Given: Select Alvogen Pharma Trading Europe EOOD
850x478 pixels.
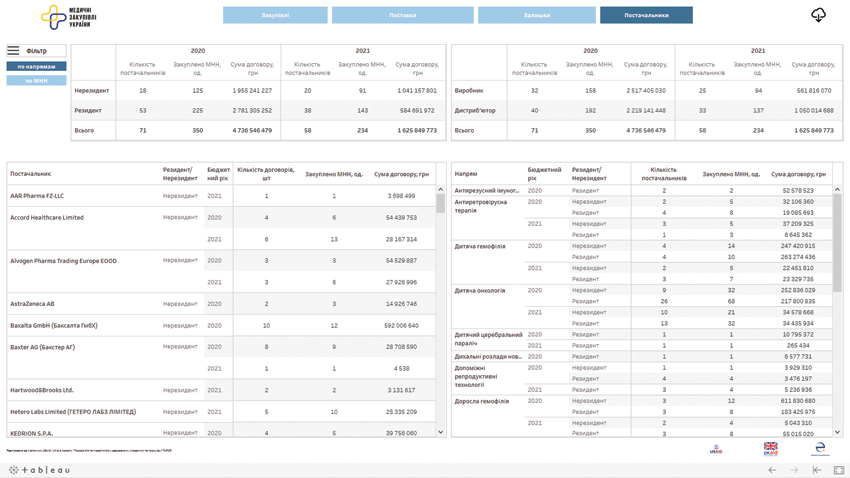Looking at the screenshot, I should pos(63,261).
